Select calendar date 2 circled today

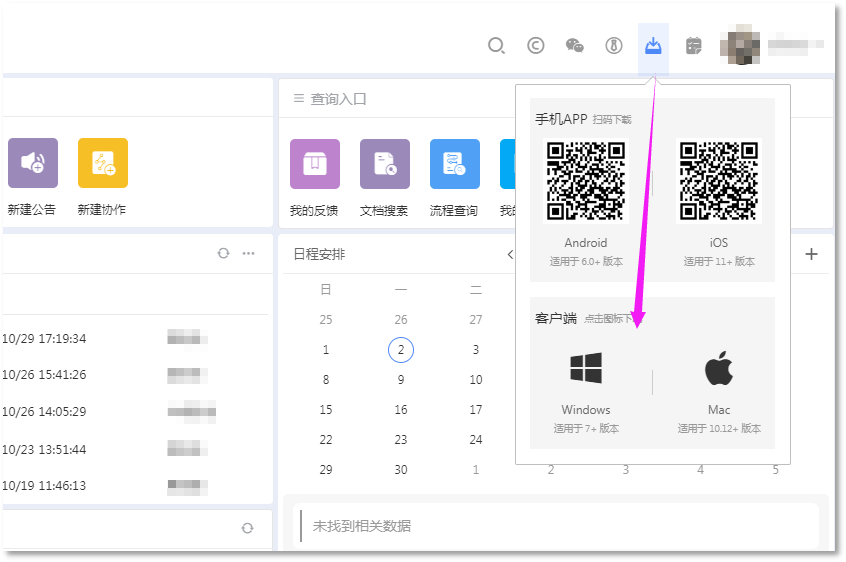click(x=401, y=350)
